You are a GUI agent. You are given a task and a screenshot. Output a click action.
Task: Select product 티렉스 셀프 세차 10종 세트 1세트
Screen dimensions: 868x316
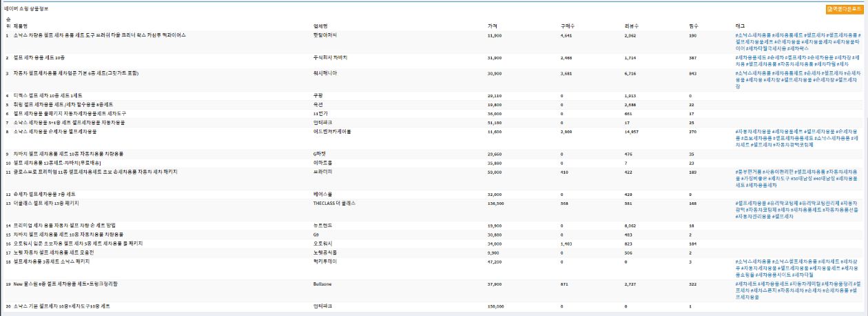(x=48, y=95)
